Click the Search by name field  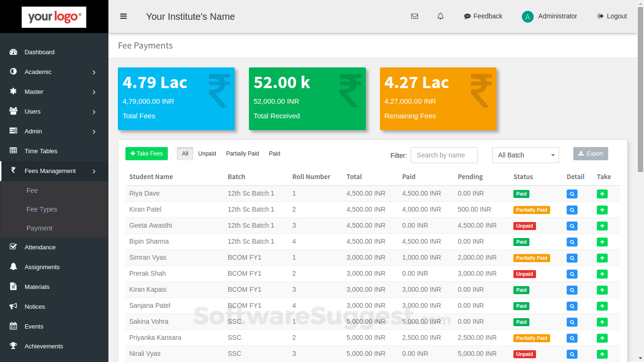click(444, 155)
